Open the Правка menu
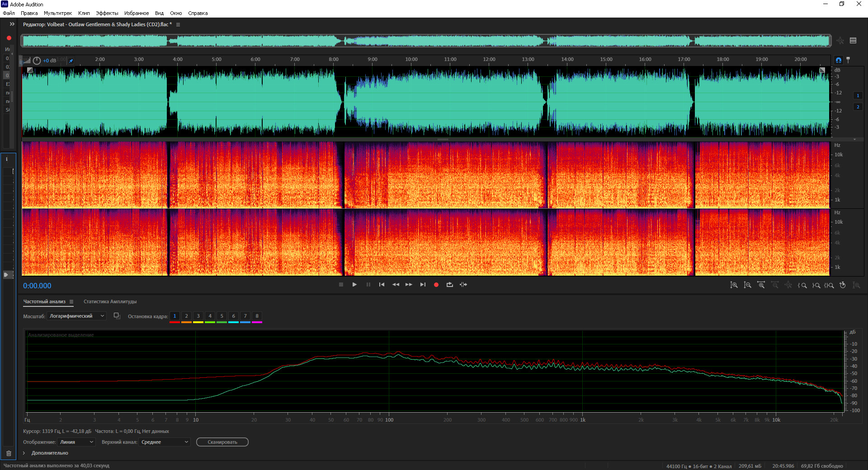This screenshot has width=868, height=470. (29, 13)
